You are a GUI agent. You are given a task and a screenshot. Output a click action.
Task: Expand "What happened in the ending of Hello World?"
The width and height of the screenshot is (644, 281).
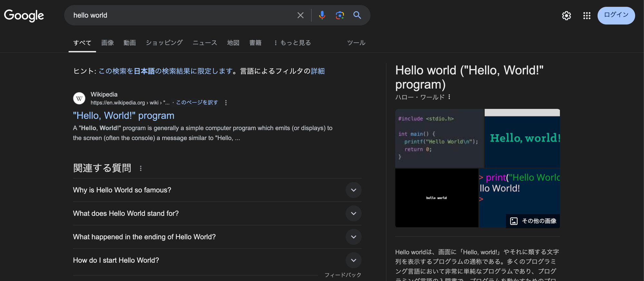217,237
